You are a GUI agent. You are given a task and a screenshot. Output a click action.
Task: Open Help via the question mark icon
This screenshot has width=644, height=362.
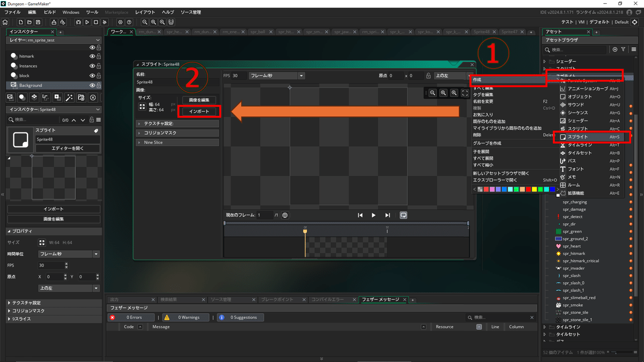pyautogui.click(x=129, y=22)
